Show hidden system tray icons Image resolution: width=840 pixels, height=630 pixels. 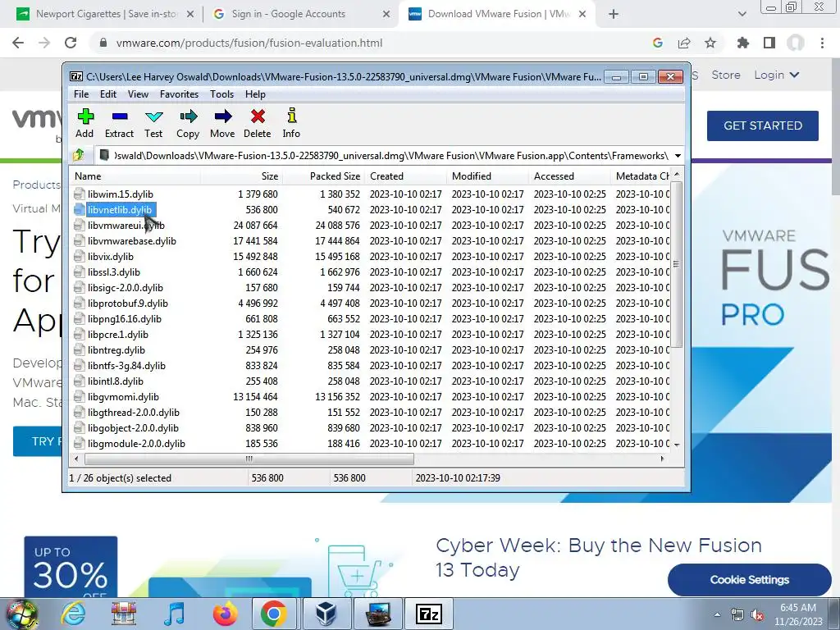coord(717,615)
